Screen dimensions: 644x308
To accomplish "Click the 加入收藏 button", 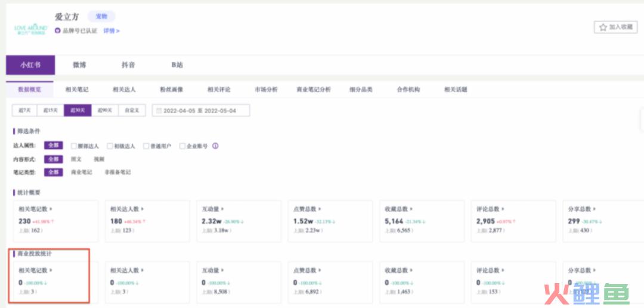I will 615,27.
